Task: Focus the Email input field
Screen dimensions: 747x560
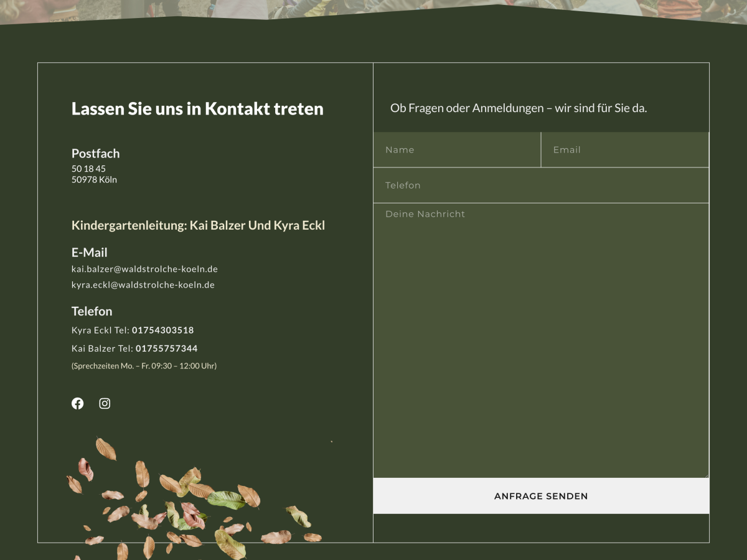Action: (x=625, y=150)
